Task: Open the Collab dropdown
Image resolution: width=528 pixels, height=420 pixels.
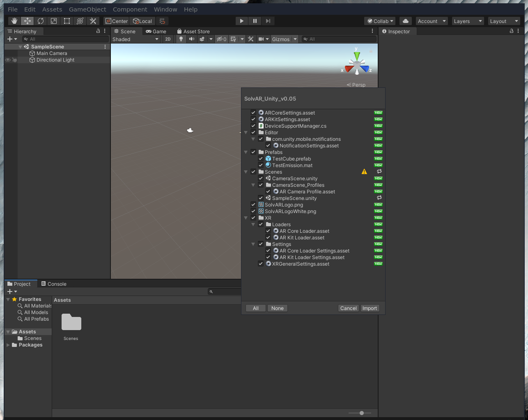Action: [x=381, y=21]
